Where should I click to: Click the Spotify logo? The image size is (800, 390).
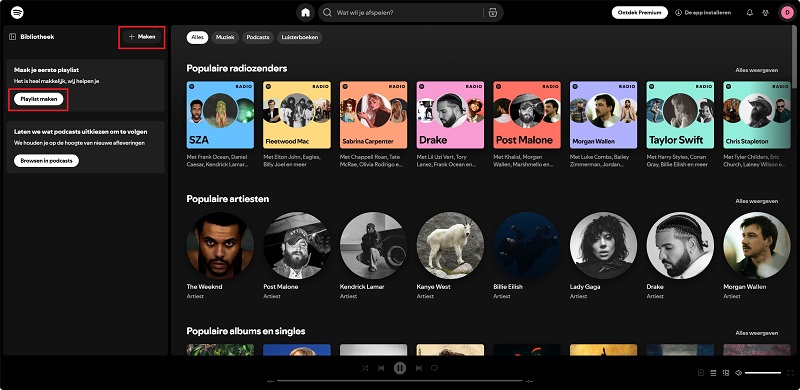coord(17,12)
